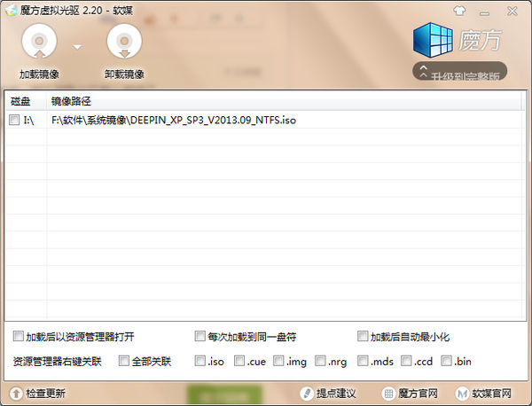The image size is (532, 406).
Task: Click the 魔方 cube logo
Action: 433,40
